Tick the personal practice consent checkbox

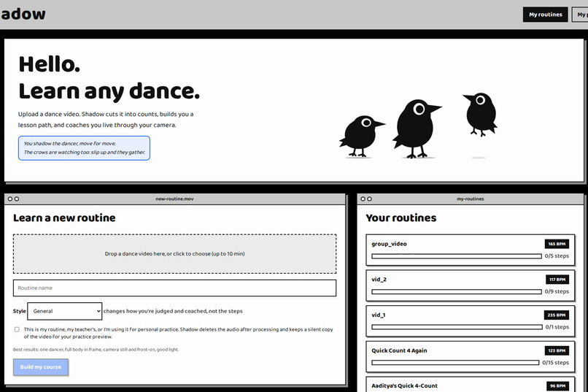(17, 329)
